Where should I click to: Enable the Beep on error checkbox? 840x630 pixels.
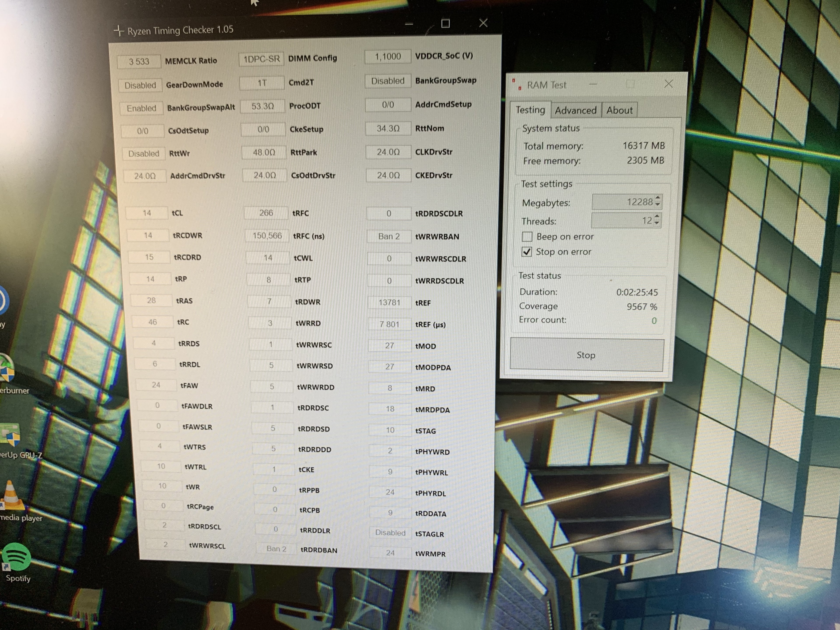point(527,237)
